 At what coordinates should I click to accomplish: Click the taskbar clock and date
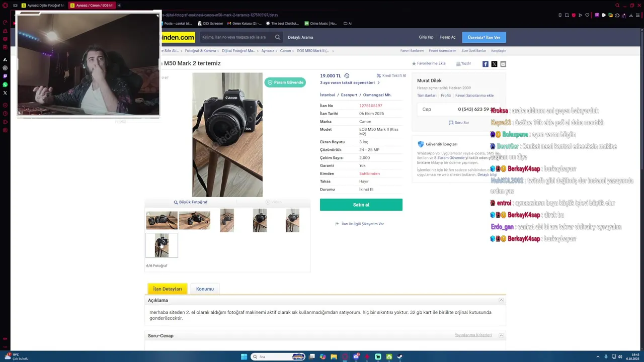[x=633, y=356]
